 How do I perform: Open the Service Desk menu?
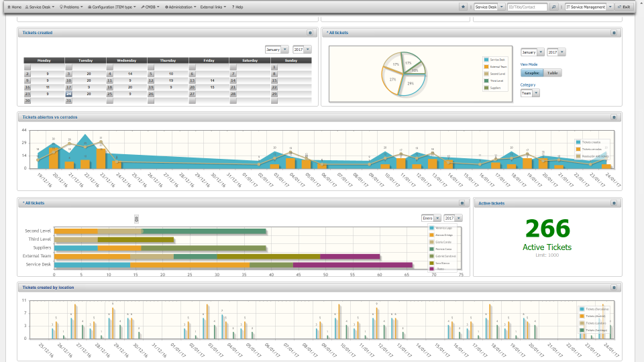pyautogui.click(x=42, y=7)
